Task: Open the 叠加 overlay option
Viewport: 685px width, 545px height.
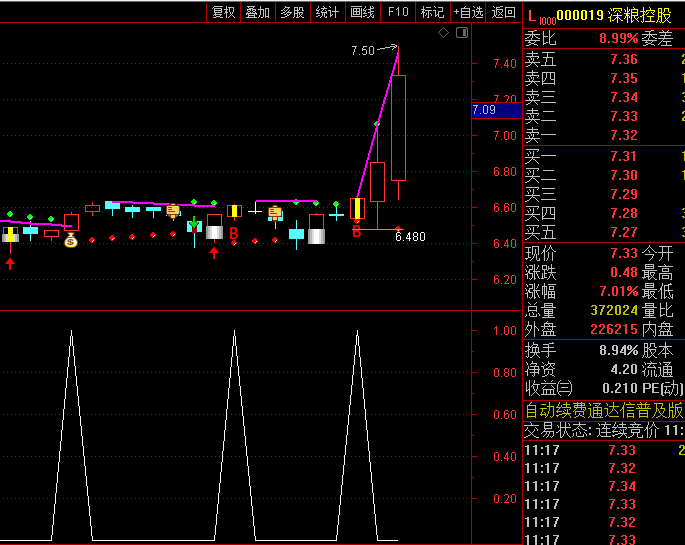Action: (x=257, y=12)
